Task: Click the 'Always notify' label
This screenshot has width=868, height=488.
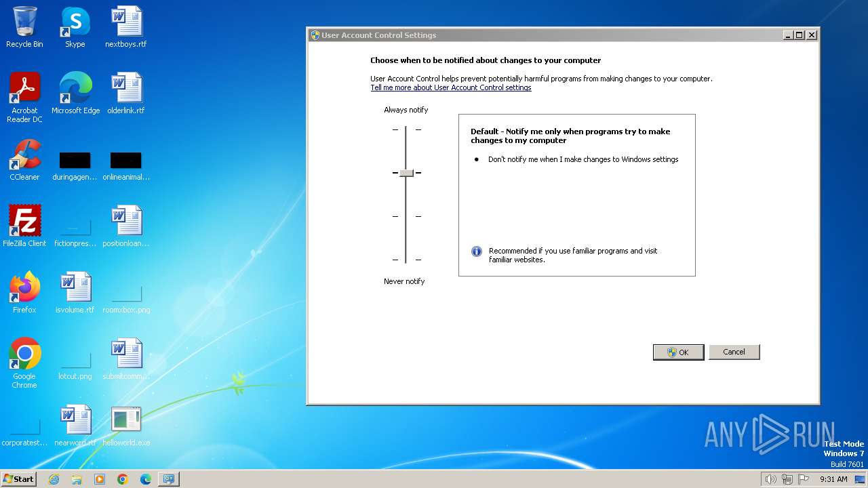Action: [406, 110]
